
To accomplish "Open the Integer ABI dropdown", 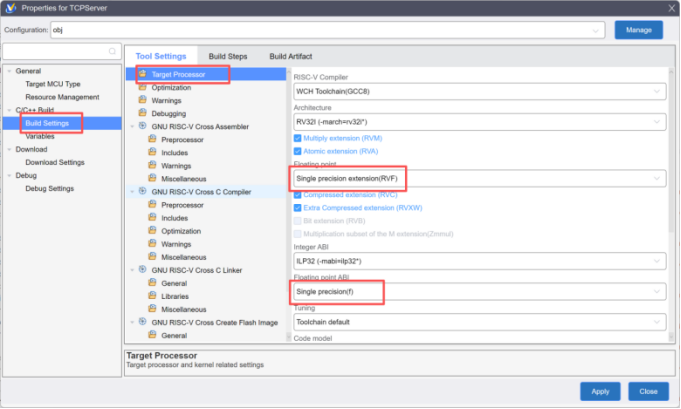I will pos(479,261).
